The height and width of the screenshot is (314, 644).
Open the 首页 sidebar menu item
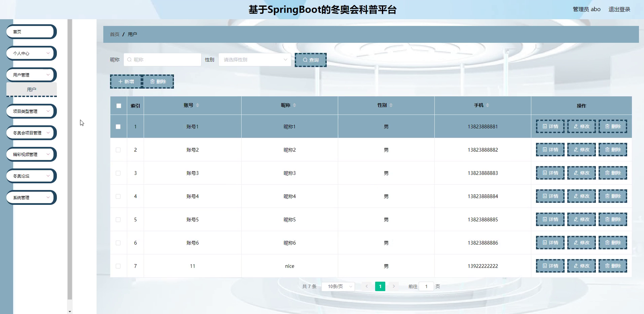31,32
